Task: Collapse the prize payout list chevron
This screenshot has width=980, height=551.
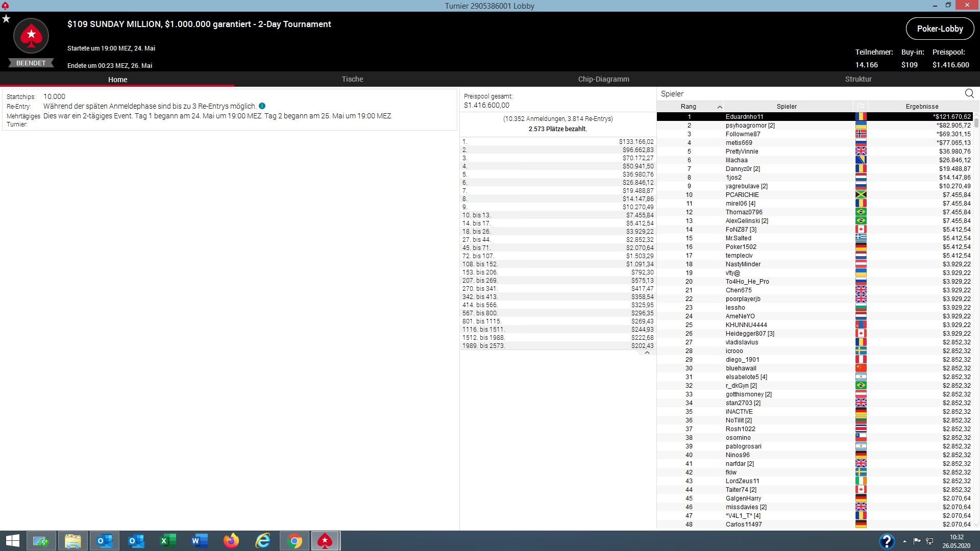Action: coord(647,353)
